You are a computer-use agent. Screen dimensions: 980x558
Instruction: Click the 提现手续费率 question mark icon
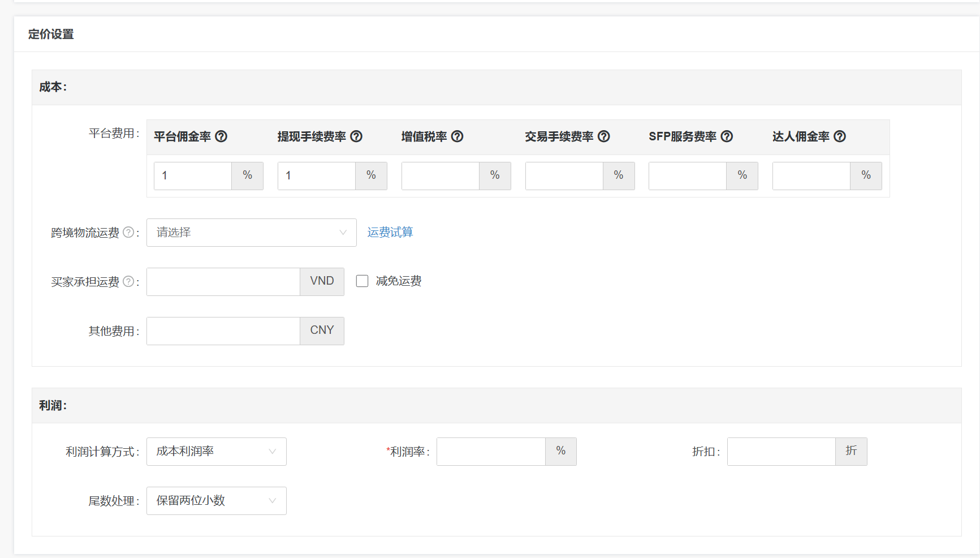coord(356,136)
